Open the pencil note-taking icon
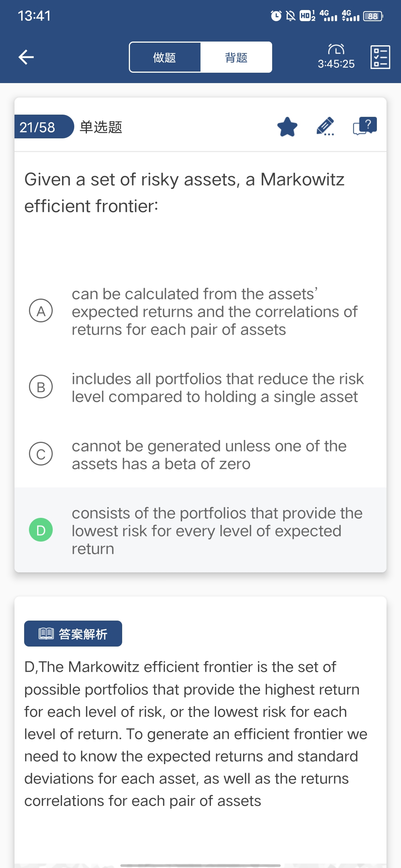This screenshot has height=868, width=401. [x=325, y=127]
